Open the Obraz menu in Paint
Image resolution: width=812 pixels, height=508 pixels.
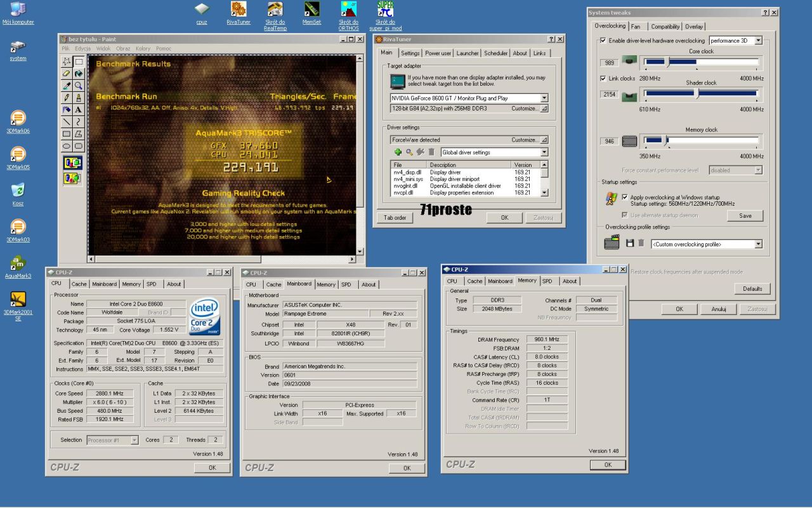click(123, 48)
